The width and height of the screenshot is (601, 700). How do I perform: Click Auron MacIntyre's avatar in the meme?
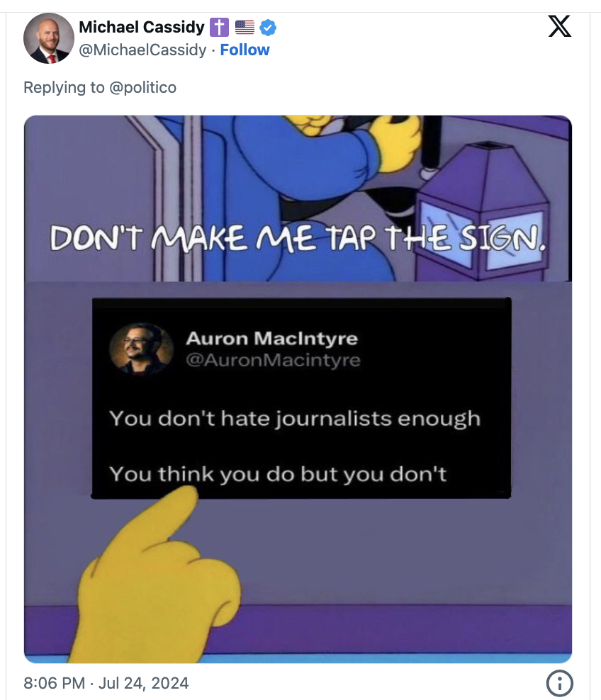[142, 348]
